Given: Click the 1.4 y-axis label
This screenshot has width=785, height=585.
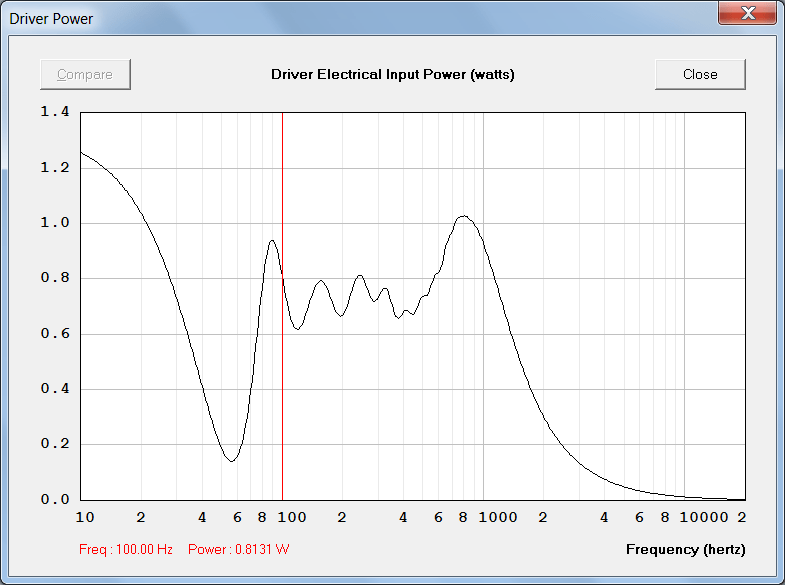Looking at the screenshot, I should coord(55,112).
